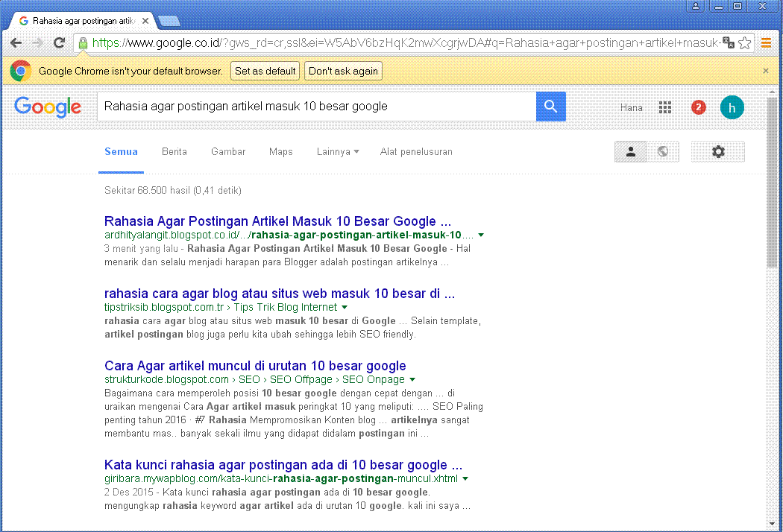The image size is (783, 532).
Task: Open the Google apps grid
Action: click(664, 107)
